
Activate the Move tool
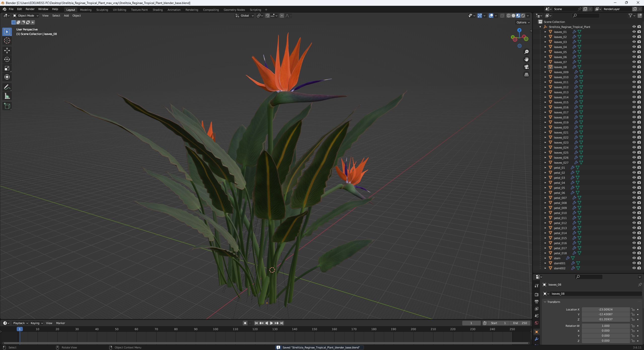click(x=7, y=51)
